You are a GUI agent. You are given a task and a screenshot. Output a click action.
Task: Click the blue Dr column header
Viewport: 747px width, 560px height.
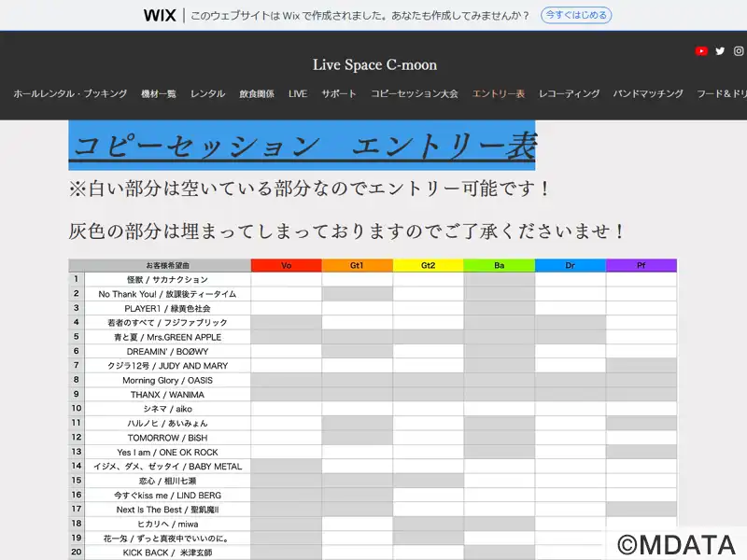571,265
